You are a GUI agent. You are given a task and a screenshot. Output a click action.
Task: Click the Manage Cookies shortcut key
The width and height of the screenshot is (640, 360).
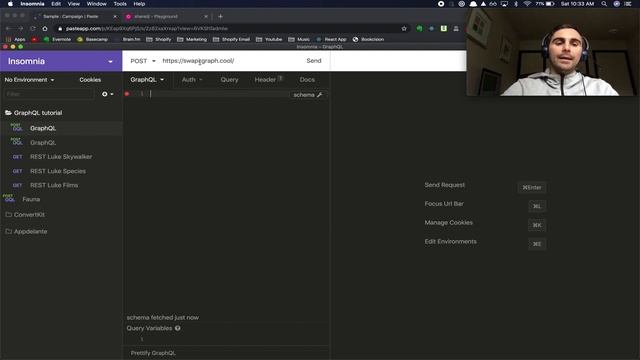tap(537, 225)
